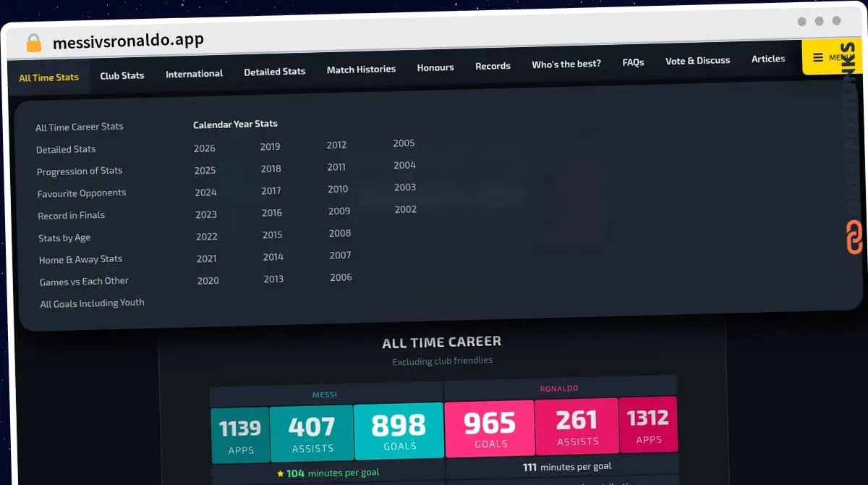Select calendar year 2016
Screen dimensions: 868x485
[272, 213]
